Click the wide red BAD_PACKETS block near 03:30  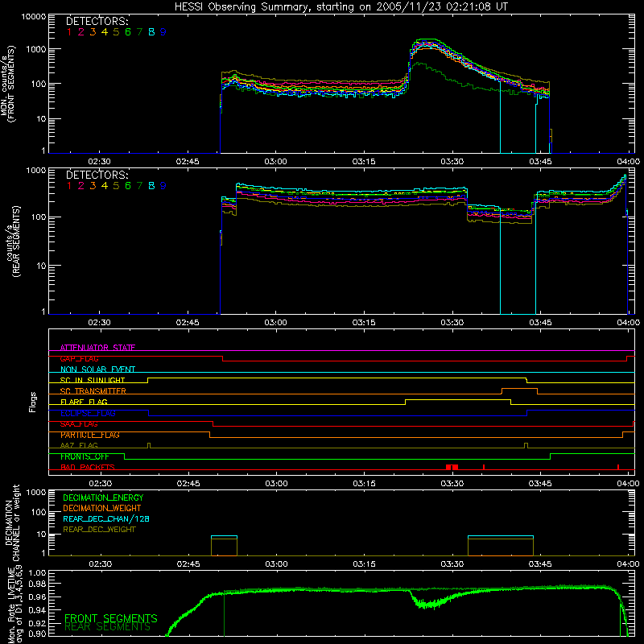(x=452, y=467)
